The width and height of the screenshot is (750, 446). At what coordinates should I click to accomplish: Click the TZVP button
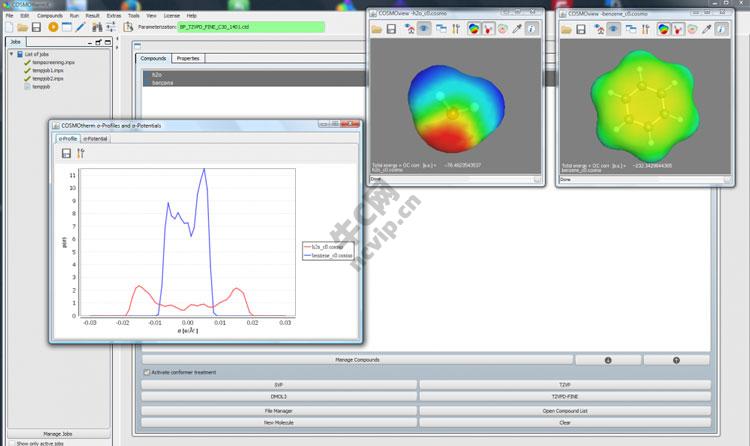[565, 385]
